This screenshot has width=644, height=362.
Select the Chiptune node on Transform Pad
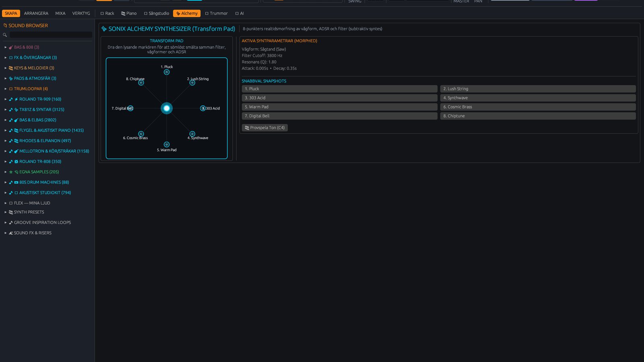(141, 83)
